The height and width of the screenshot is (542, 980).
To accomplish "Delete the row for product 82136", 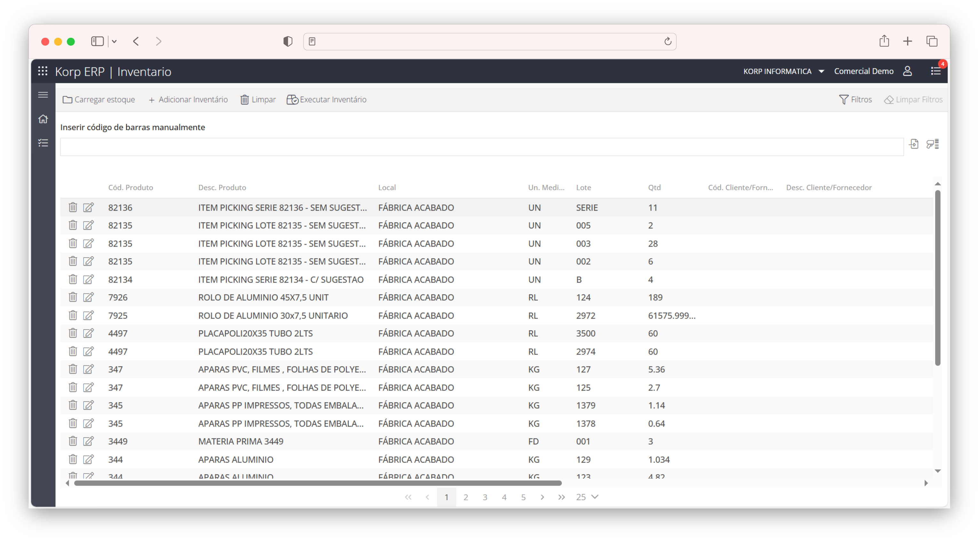I will pos(73,207).
